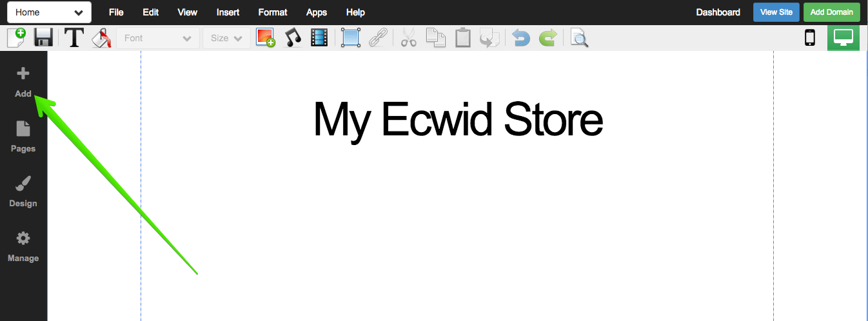Click the Insert Image icon

266,38
